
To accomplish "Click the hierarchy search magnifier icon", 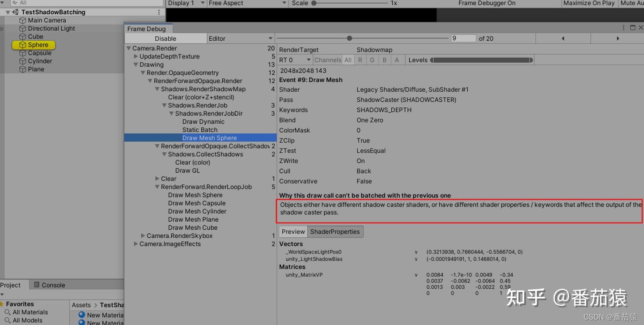I will [x=15, y=3].
